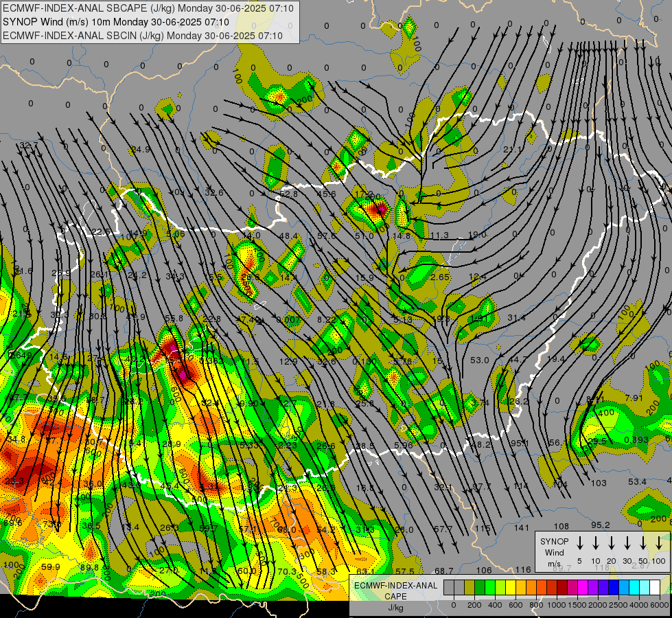Image resolution: width=672 pixels, height=618 pixels.
Task: Click the SYNOP Wind m/s legend label
Action: (554, 552)
